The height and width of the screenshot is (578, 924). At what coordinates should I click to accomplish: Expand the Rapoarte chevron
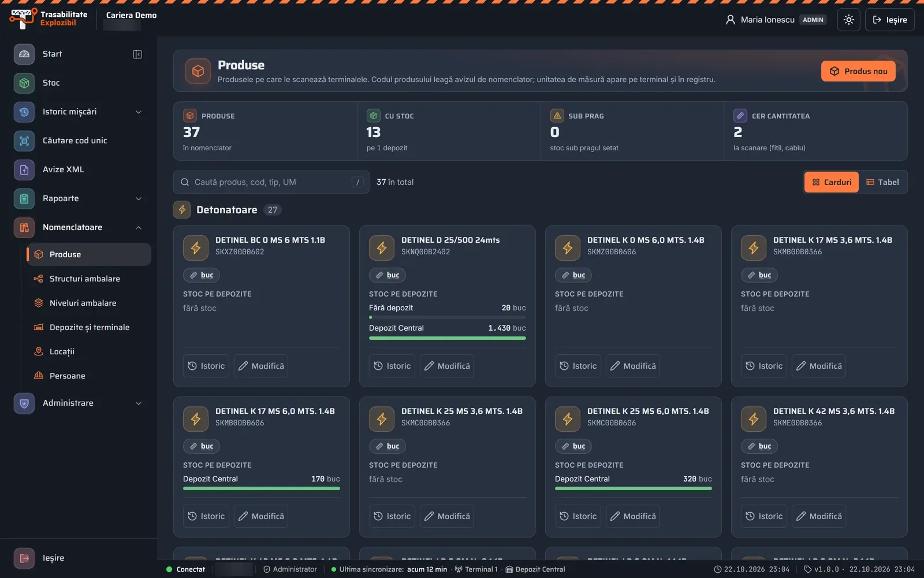click(139, 198)
